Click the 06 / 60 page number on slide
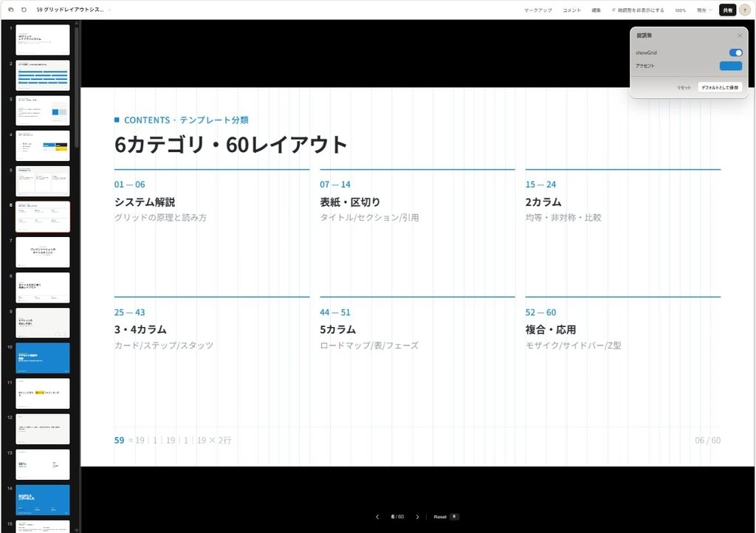 [708, 441]
